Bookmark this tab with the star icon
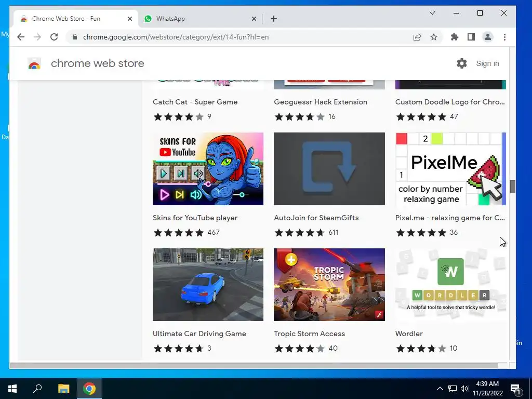532x399 pixels. [x=434, y=37]
